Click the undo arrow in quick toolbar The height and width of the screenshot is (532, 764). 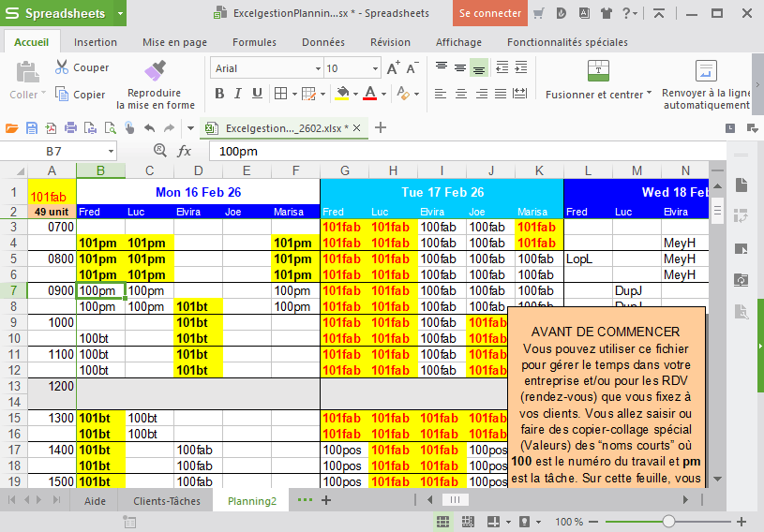click(x=148, y=128)
